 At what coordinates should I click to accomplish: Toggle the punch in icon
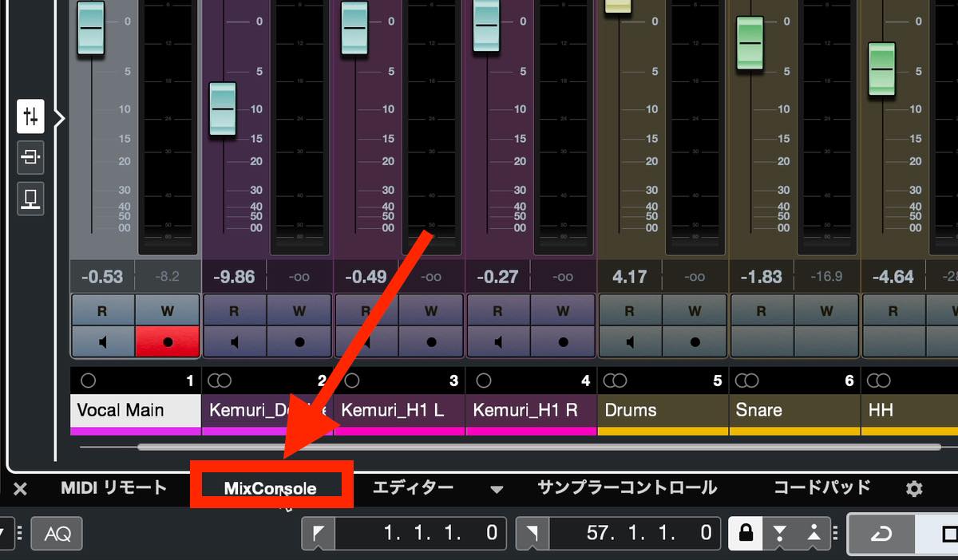click(780, 533)
